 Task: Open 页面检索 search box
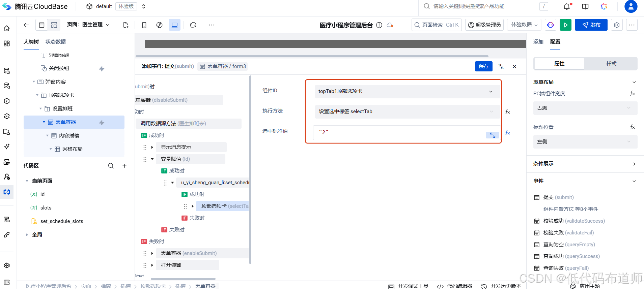(x=437, y=25)
